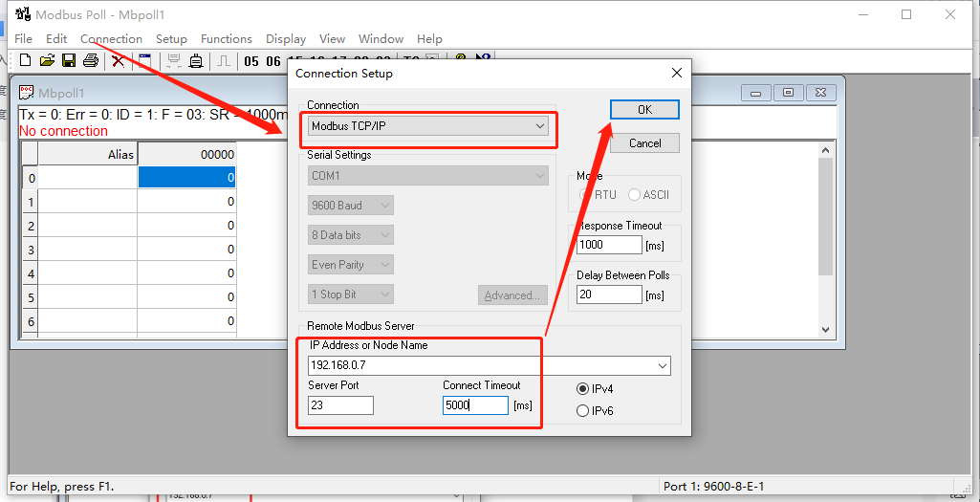
Task: Click the Cancel button in the dialog
Action: (644, 142)
